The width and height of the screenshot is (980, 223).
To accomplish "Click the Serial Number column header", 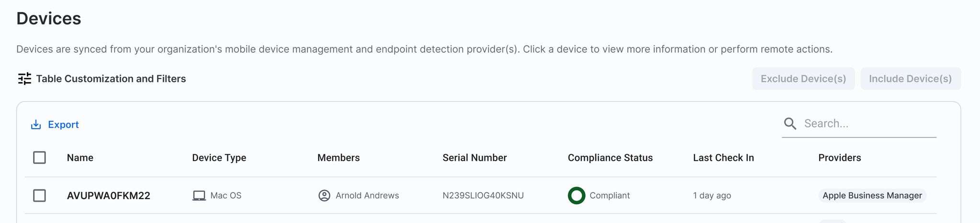I will (x=474, y=158).
